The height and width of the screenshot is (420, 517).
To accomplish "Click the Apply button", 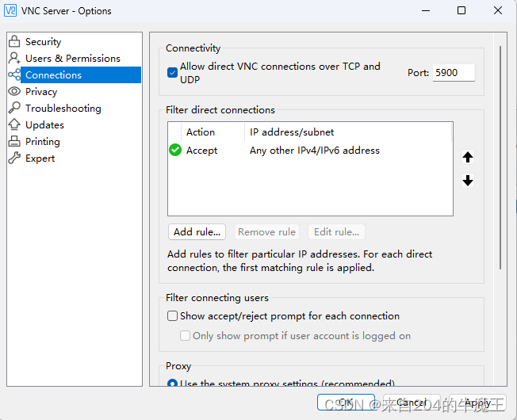I will tap(477, 403).
